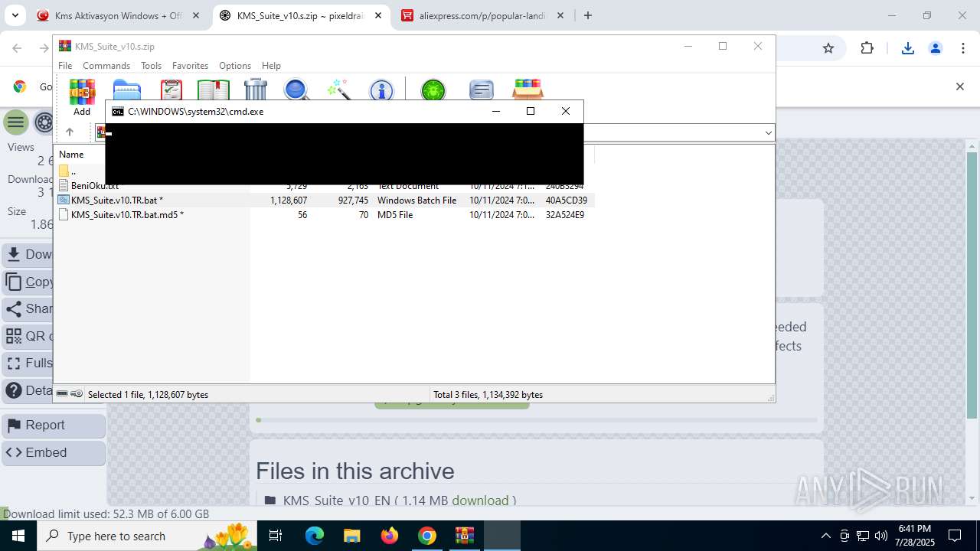Click the Delete trash can toolbar icon
The height and width of the screenshot is (551, 980).
[256, 89]
